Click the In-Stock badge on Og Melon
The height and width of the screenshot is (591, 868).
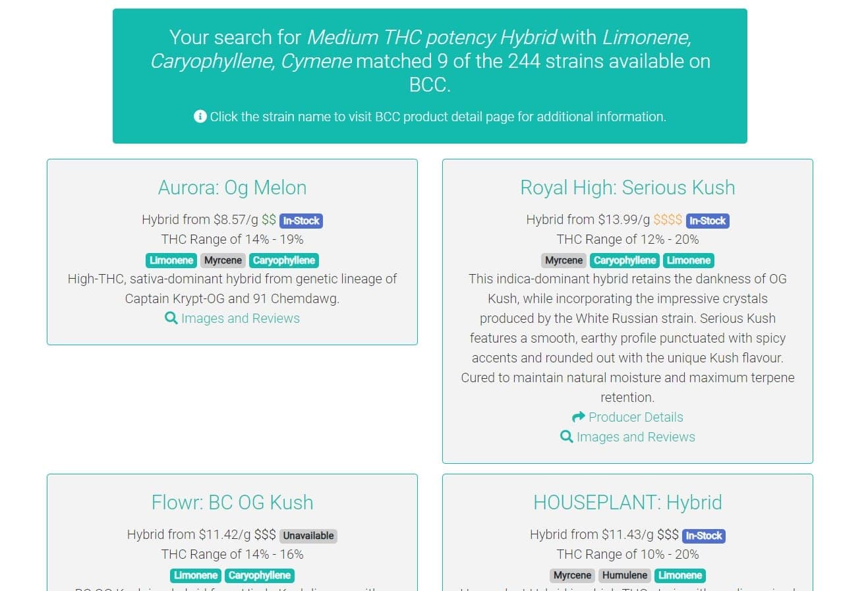click(301, 221)
